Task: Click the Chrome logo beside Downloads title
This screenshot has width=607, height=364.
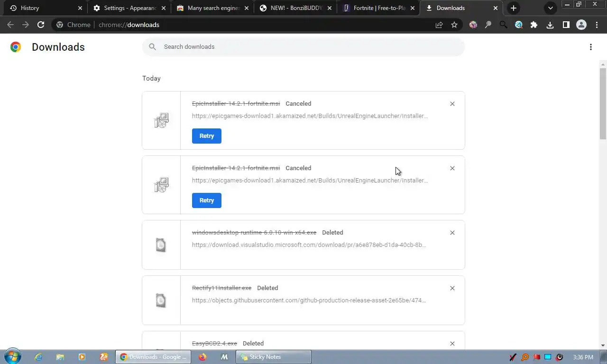Action: coord(16,47)
